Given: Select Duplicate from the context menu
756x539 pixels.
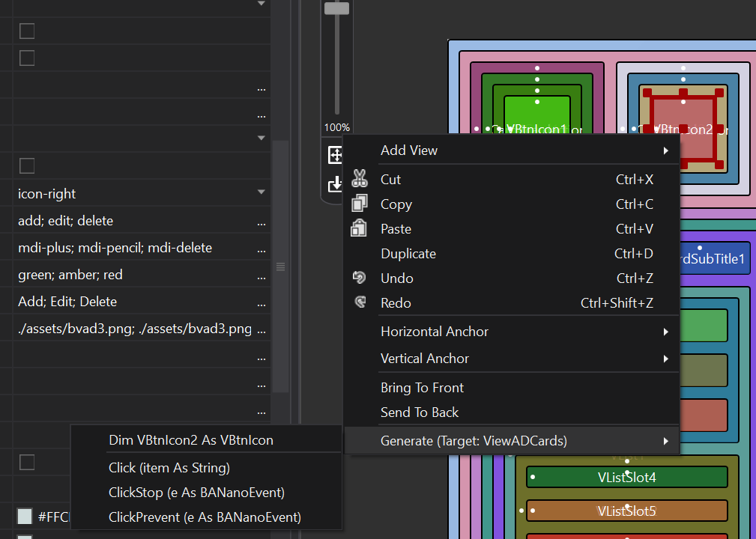Looking at the screenshot, I should pos(408,254).
